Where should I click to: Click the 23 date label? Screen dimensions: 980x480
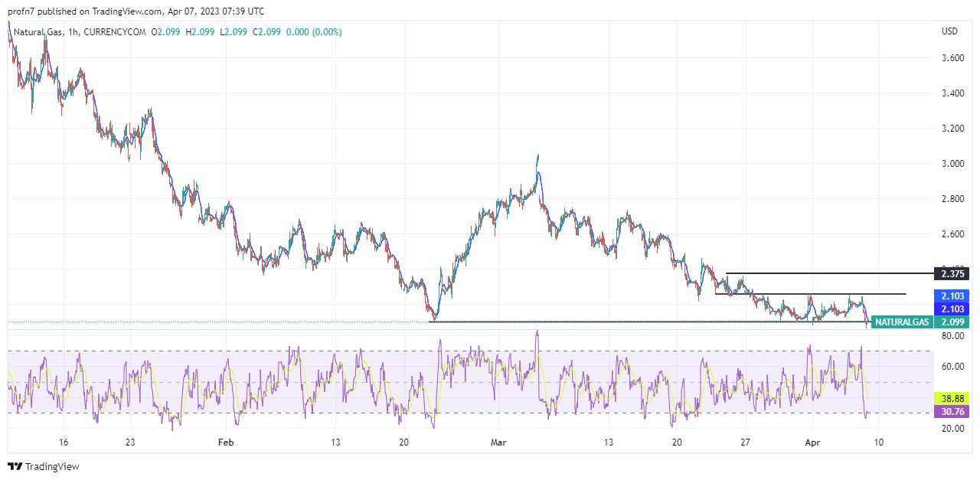(x=130, y=442)
